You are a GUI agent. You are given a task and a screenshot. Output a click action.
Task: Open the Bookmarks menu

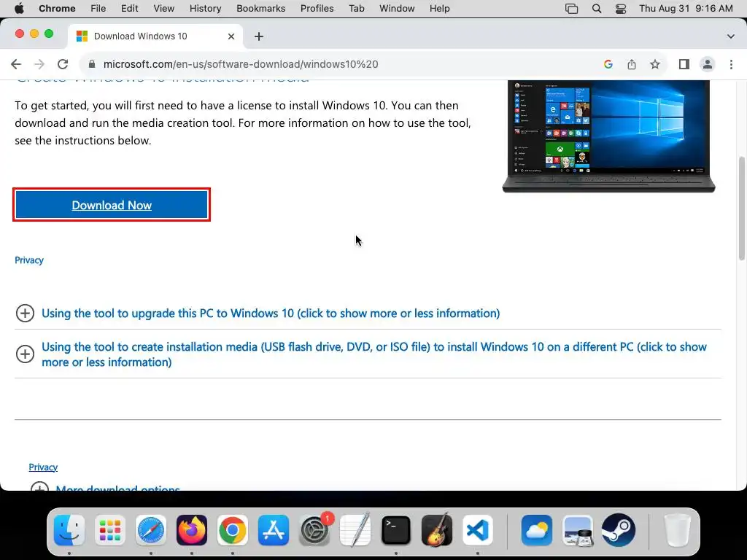pos(260,9)
